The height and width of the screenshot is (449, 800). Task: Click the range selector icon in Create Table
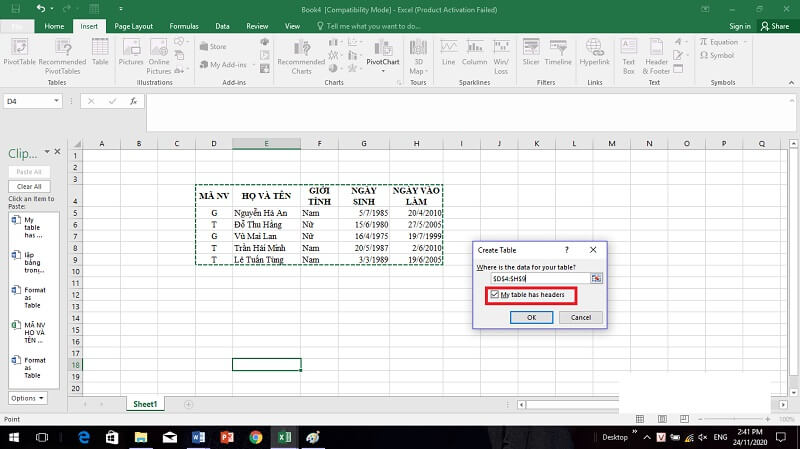pyautogui.click(x=597, y=278)
